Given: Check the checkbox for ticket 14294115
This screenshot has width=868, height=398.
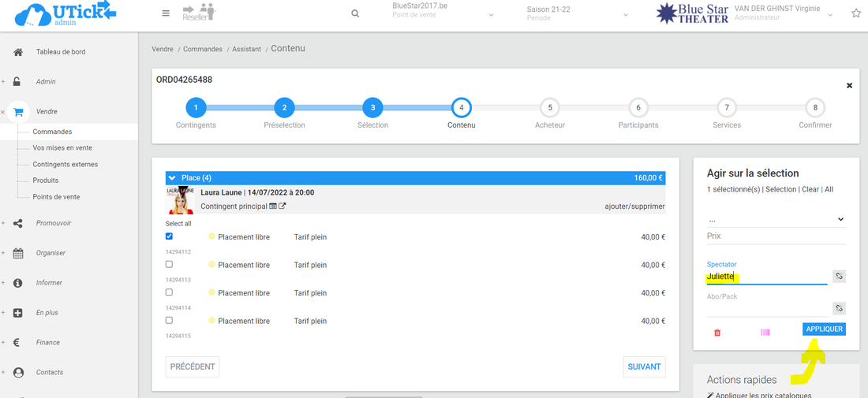Looking at the screenshot, I should 170,321.
